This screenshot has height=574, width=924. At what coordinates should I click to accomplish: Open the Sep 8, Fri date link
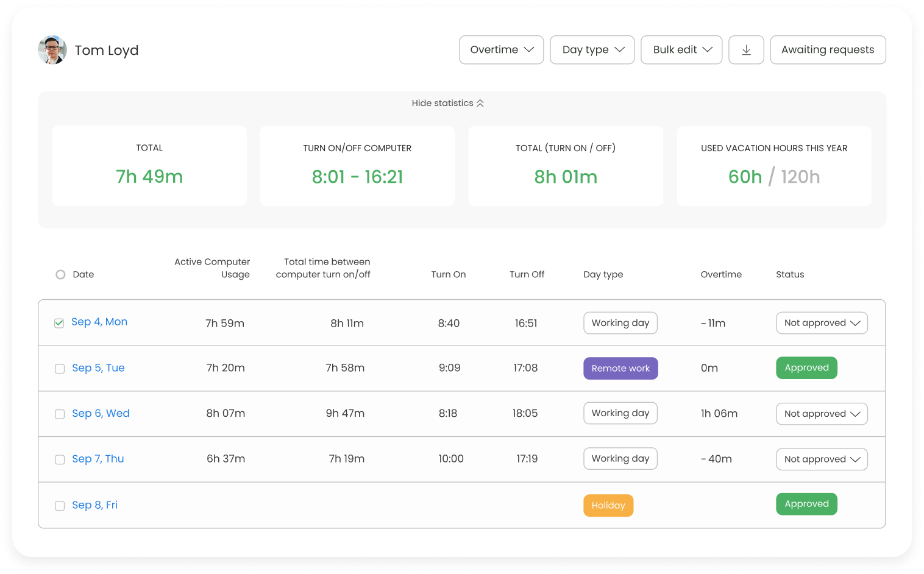[x=94, y=505]
